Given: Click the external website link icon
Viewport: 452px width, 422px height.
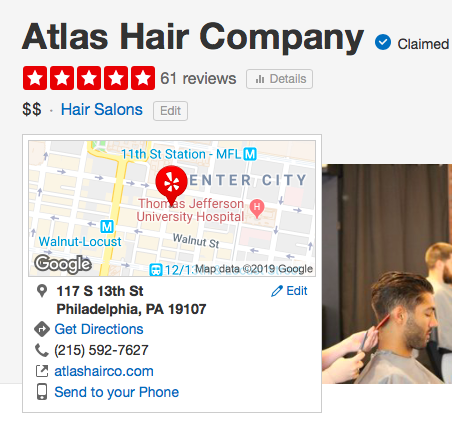Looking at the screenshot, I should click(42, 371).
